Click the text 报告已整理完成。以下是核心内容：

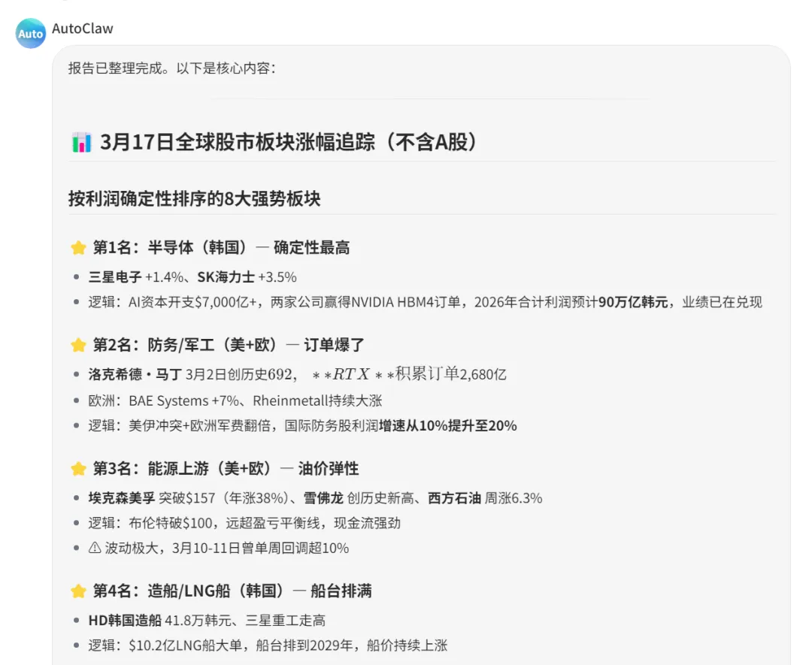point(172,68)
